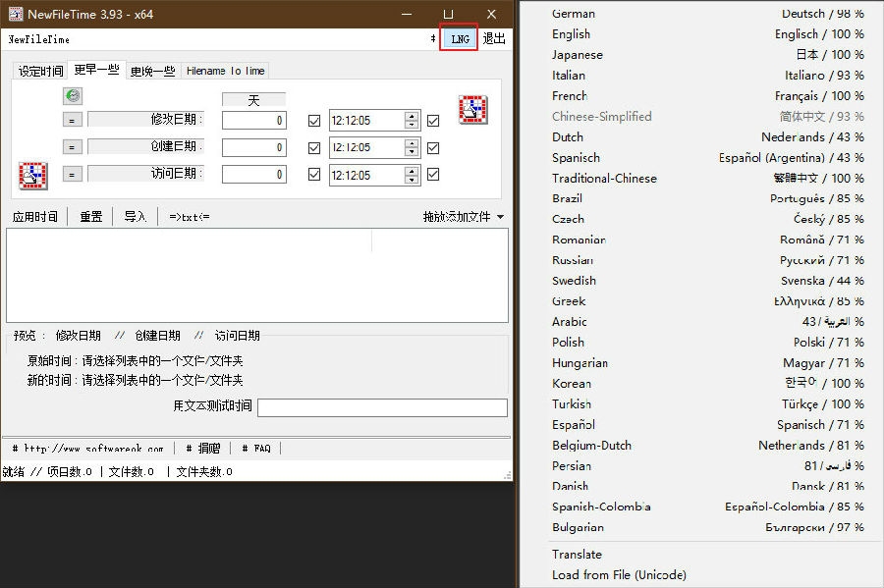The image size is (884, 588).
Task: Select Italian language from menu
Action: [707, 75]
